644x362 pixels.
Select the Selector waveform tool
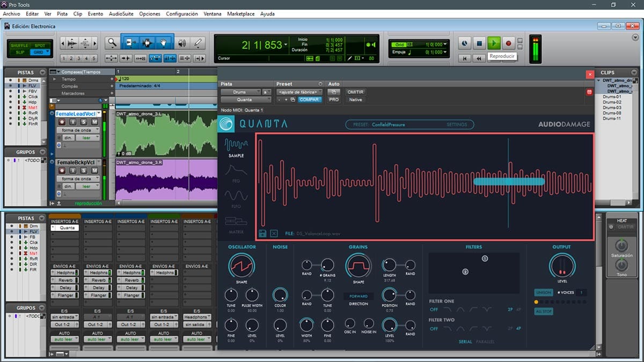[147, 43]
